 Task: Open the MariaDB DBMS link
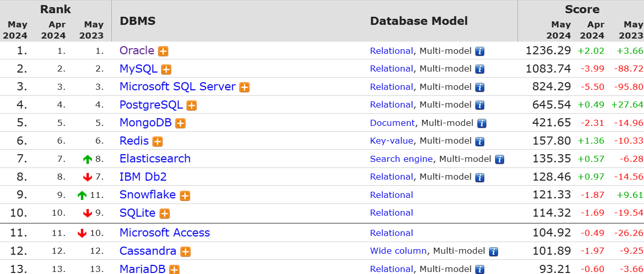[142, 269]
